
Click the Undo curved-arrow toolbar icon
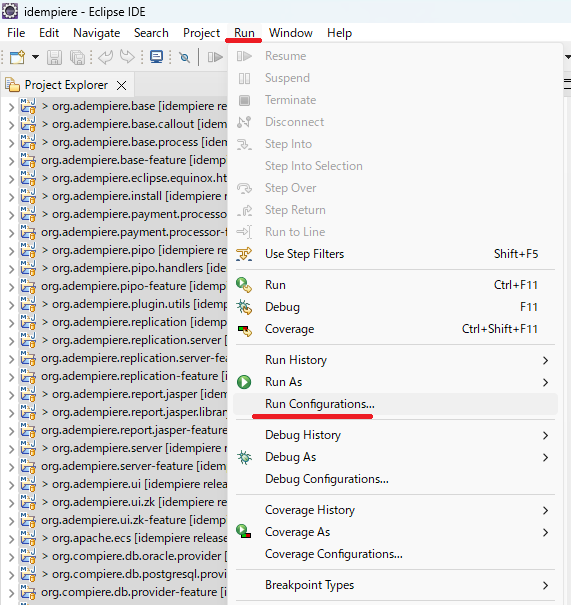coord(105,57)
